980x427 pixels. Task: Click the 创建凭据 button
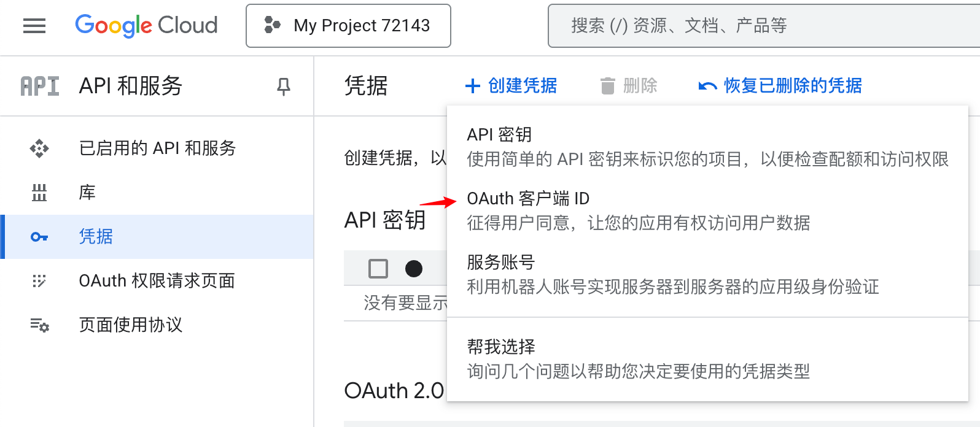point(511,86)
